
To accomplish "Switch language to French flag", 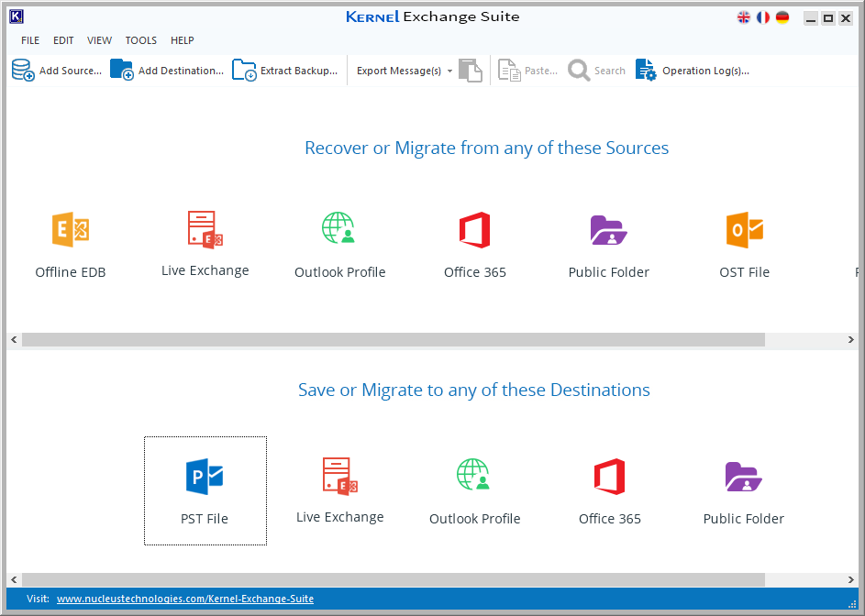I will tap(763, 17).
